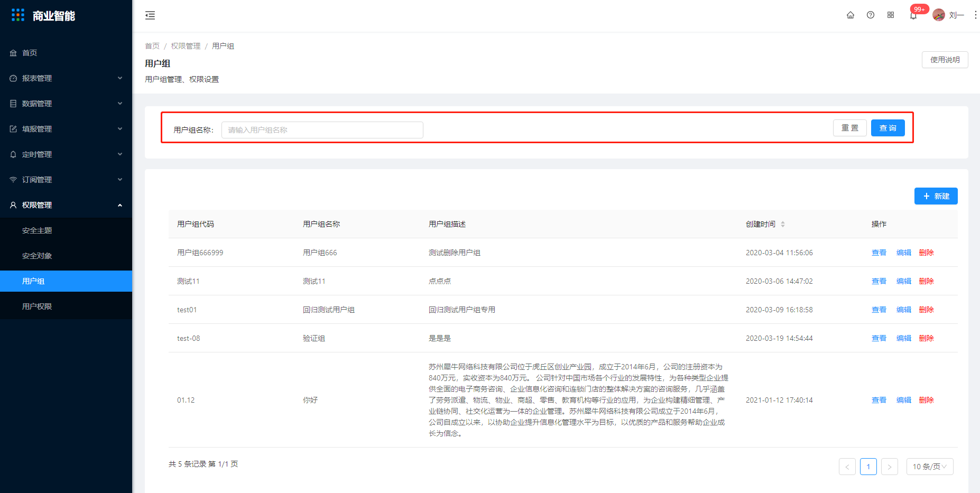Click the 验证组 name cell

[x=314, y=338]
